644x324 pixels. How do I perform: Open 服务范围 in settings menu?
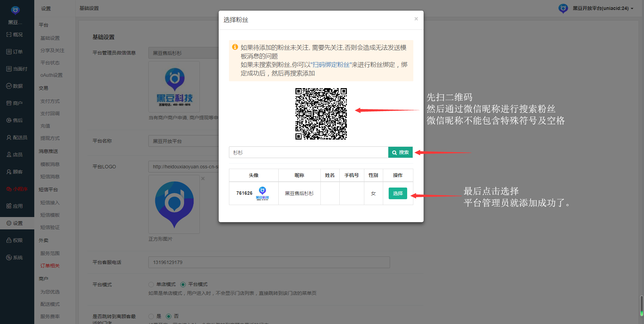[x=50, y=253]
